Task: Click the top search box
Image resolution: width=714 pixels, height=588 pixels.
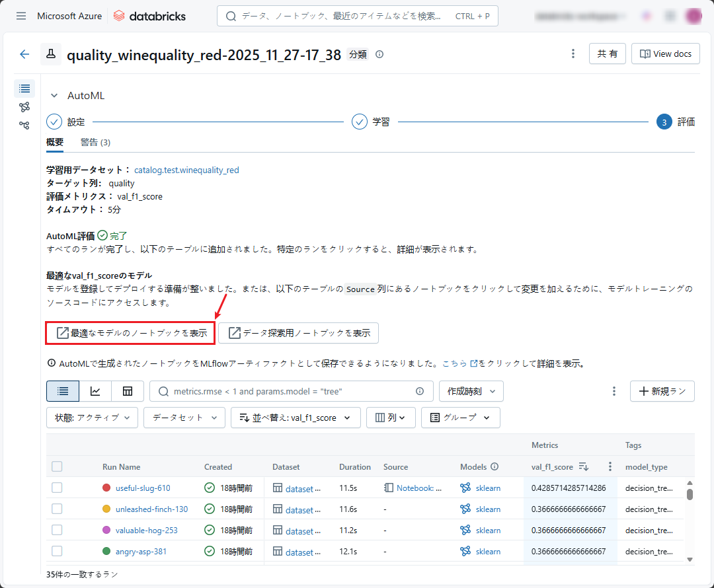Action: 358,16
